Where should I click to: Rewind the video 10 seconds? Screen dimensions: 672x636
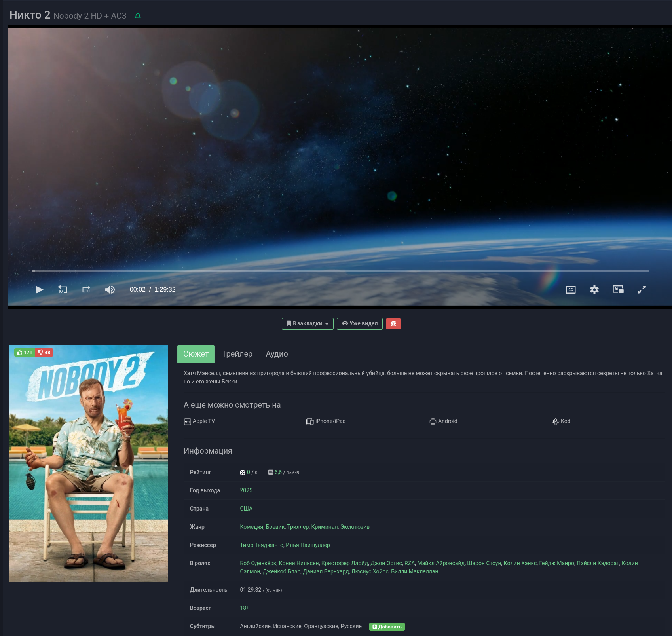pos(63,290)
